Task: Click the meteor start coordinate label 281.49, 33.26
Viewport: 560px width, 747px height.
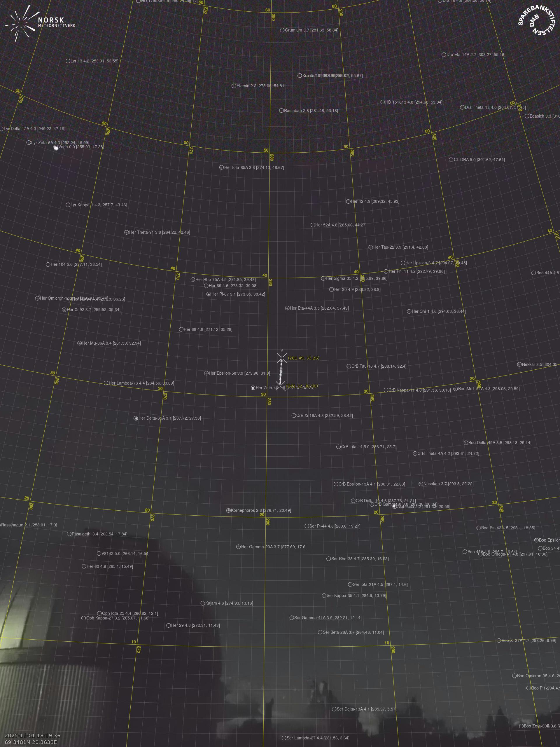Action: (x=303, y=358)
